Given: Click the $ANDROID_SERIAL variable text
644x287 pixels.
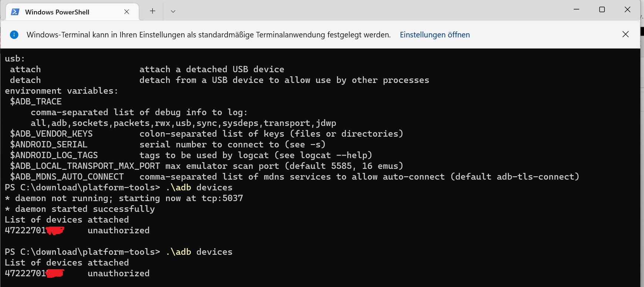Looking at the screenshot, I should 49,144.
